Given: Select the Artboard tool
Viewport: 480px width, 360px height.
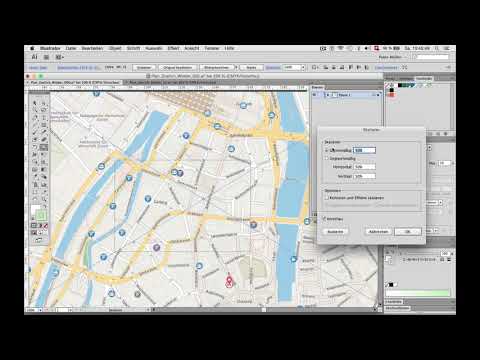Looking at the screenshot, I should pyautogui.click(x=35, y=192).
